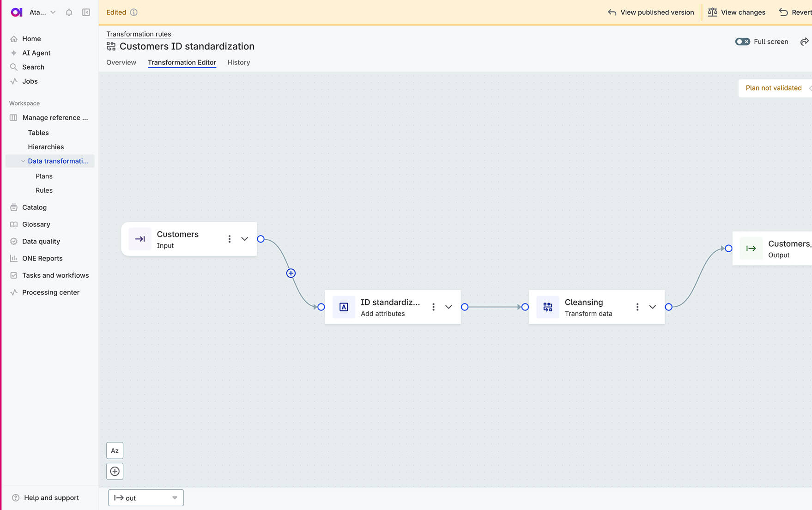Screen dimensions: 812x510
Task: Collapse the sidebar panel icon
Action: [86, 12]
